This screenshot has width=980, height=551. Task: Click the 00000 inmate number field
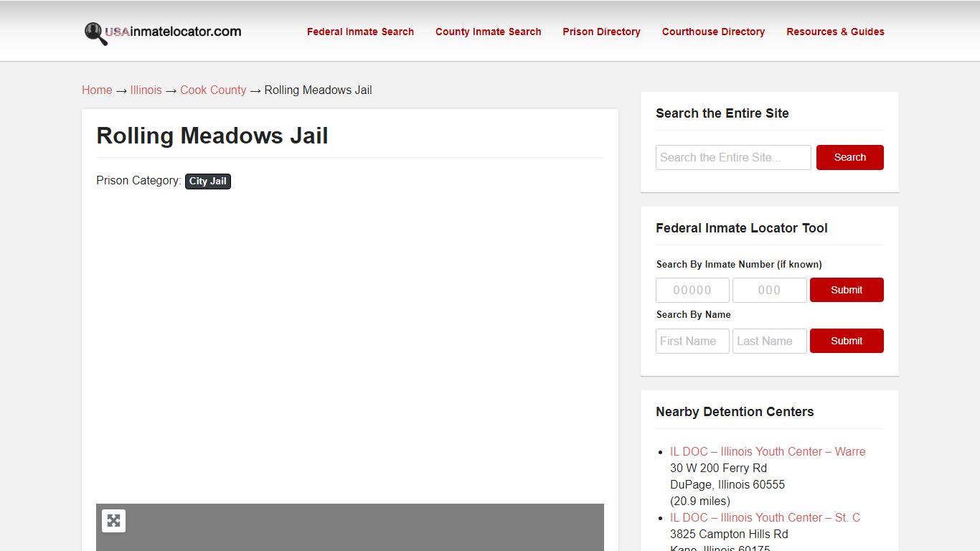point(692,290)
